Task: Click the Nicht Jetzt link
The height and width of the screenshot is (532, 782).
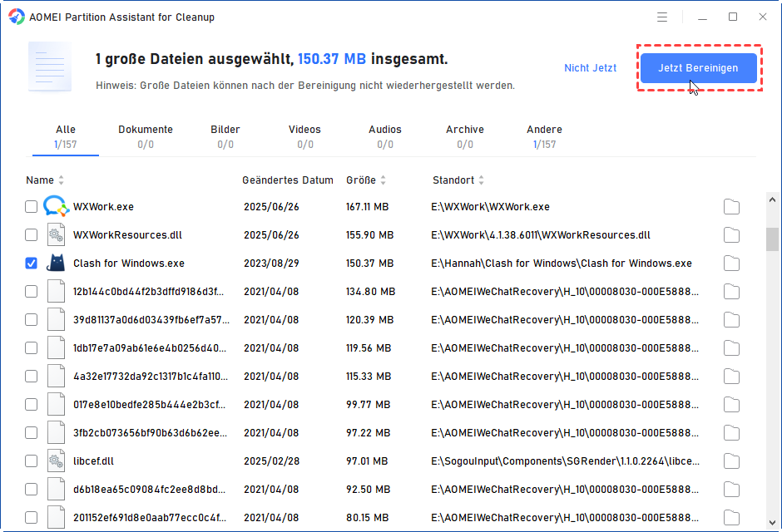Action: point(590,68)
